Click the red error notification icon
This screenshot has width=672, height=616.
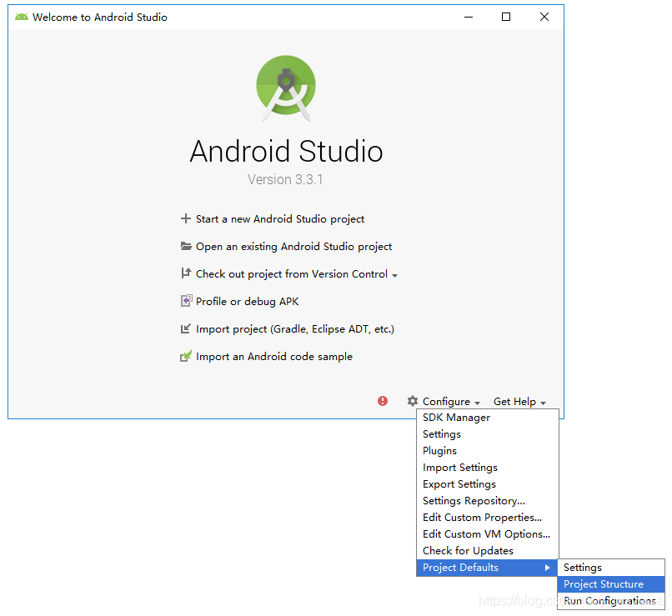[382, 401]
